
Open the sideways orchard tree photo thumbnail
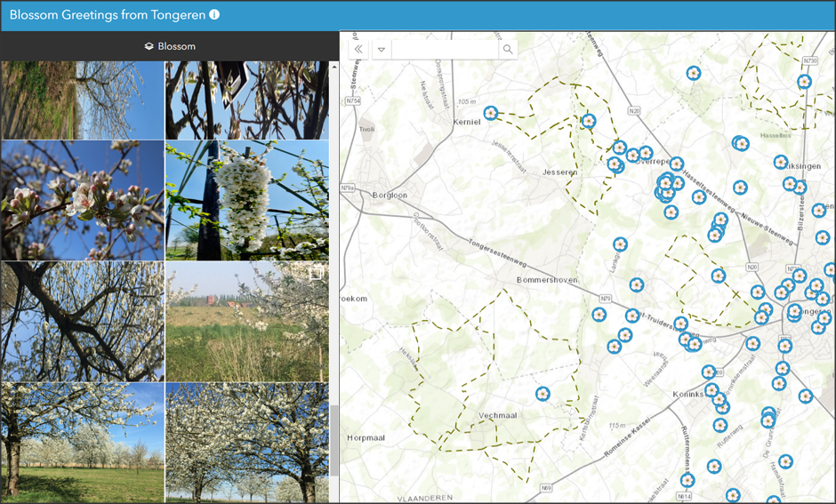tap(82, 100)
